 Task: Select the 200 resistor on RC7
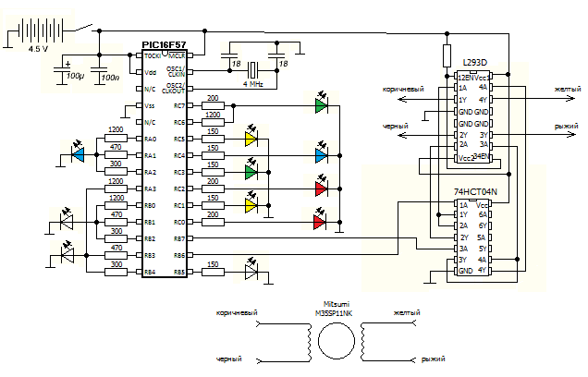pos(213,105)
